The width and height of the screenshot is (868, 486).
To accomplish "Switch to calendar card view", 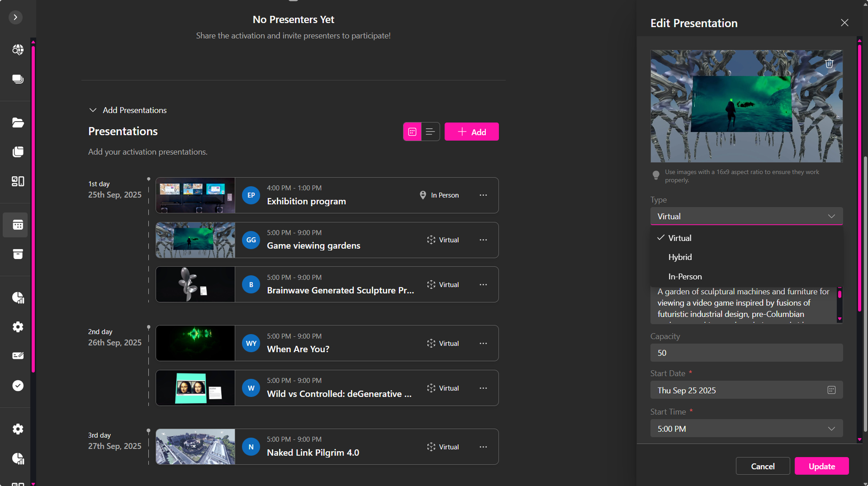I will click(412, 132).
